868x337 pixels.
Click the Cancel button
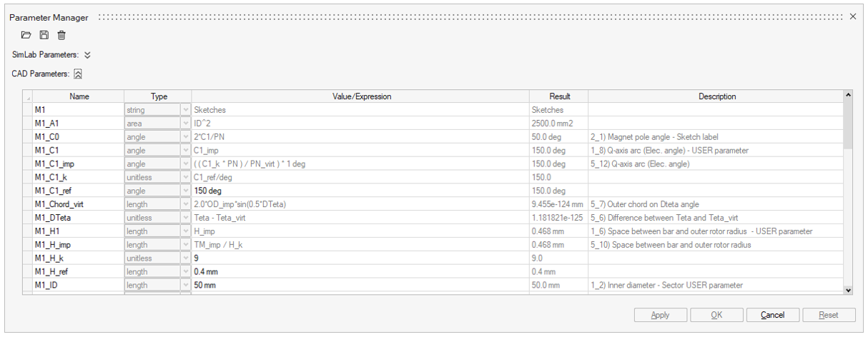772,315
